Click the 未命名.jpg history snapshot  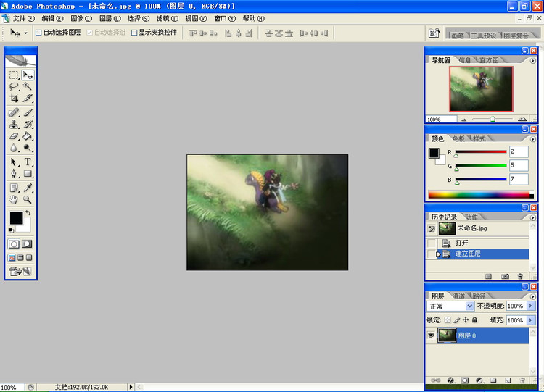tap(477, 228)
